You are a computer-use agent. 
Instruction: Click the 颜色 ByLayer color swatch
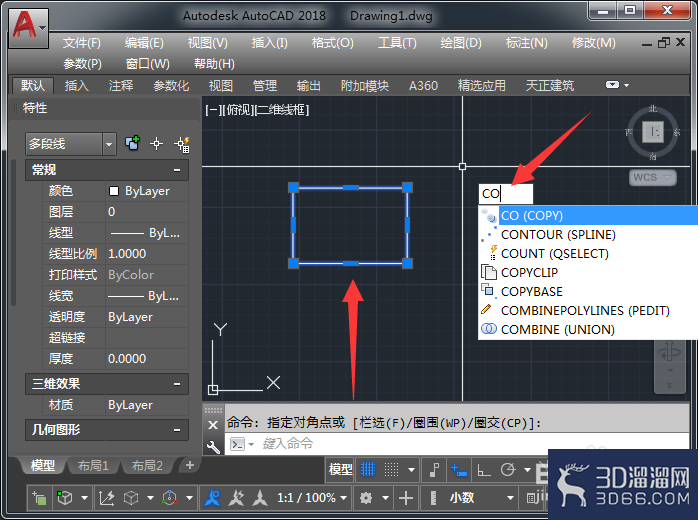point(114,191)
